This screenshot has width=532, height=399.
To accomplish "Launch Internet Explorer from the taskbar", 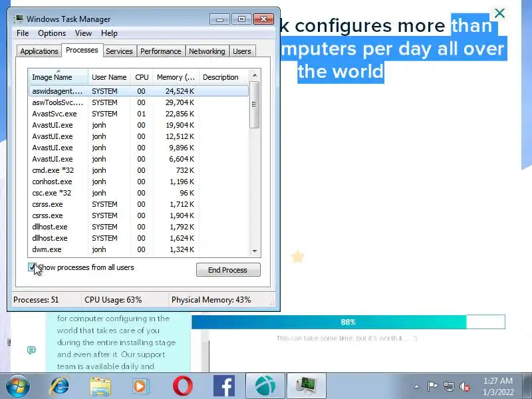I will [x=60, y=386].
